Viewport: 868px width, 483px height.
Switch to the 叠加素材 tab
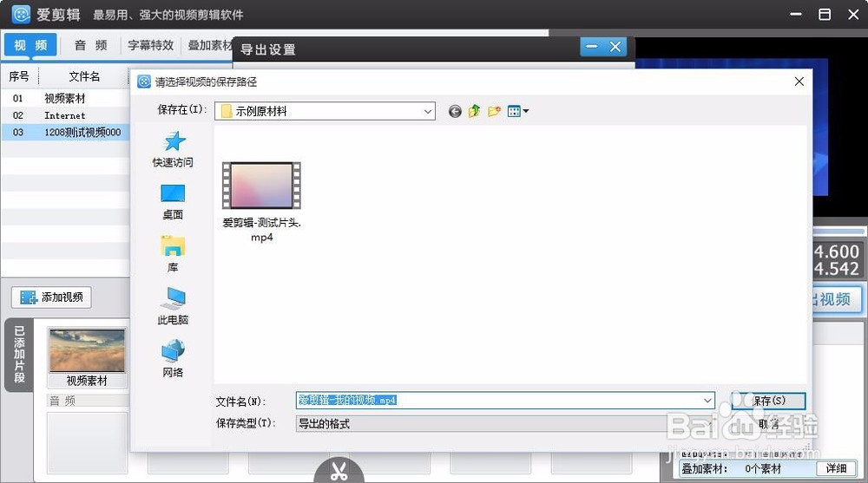tap(208, 45)
